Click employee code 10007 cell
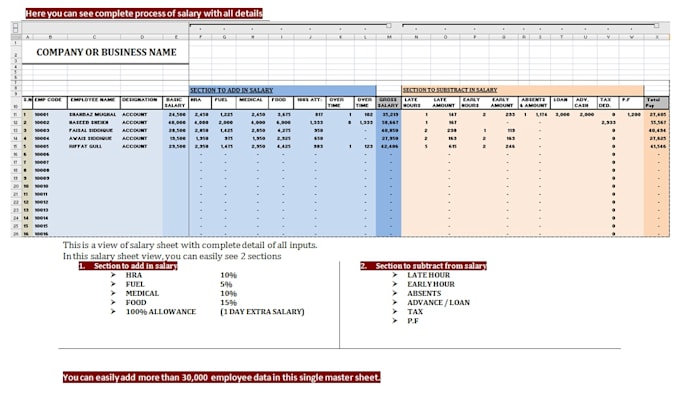Image resolution: width=680 pixels, height=402 pixels. (50, 162)
